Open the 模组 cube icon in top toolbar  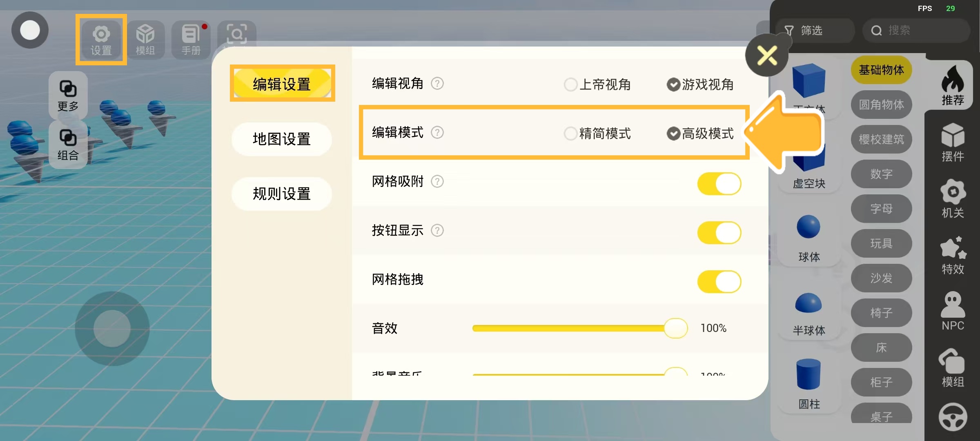(145, 40)
